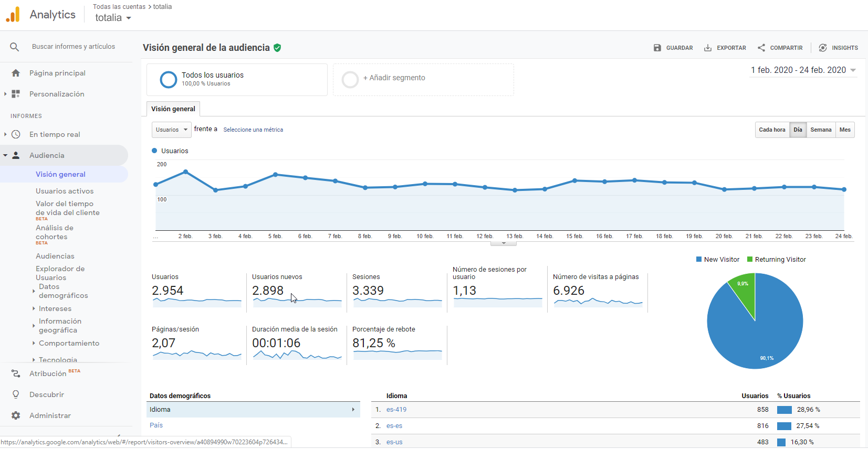Open the Usuarios metric dropdown

(x=172, y=130)
